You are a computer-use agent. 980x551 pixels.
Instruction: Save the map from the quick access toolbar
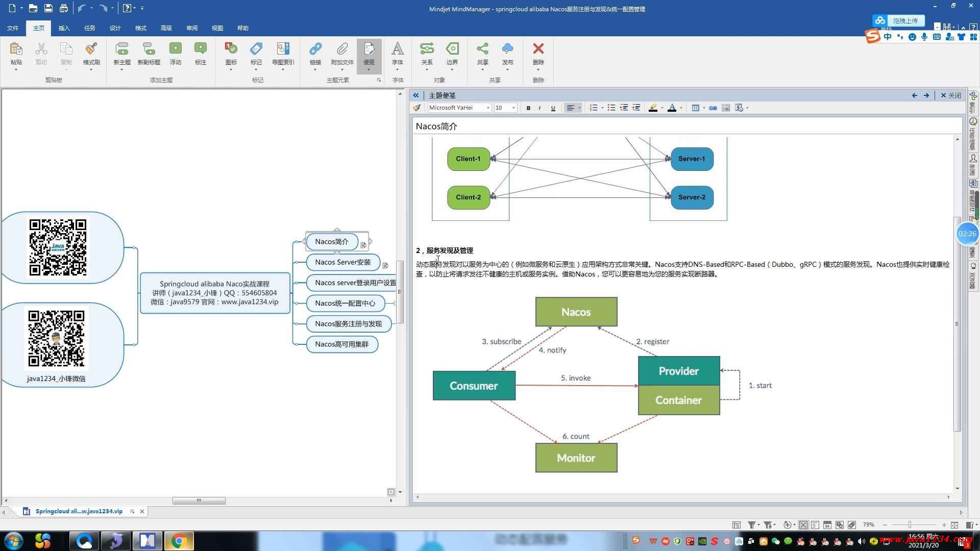[x=48, y=8]
